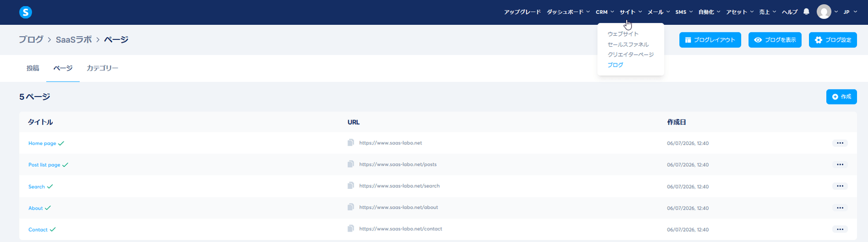Open the JP language dropdown
Viewport: 868px width, 242px height.
point(850,12)
